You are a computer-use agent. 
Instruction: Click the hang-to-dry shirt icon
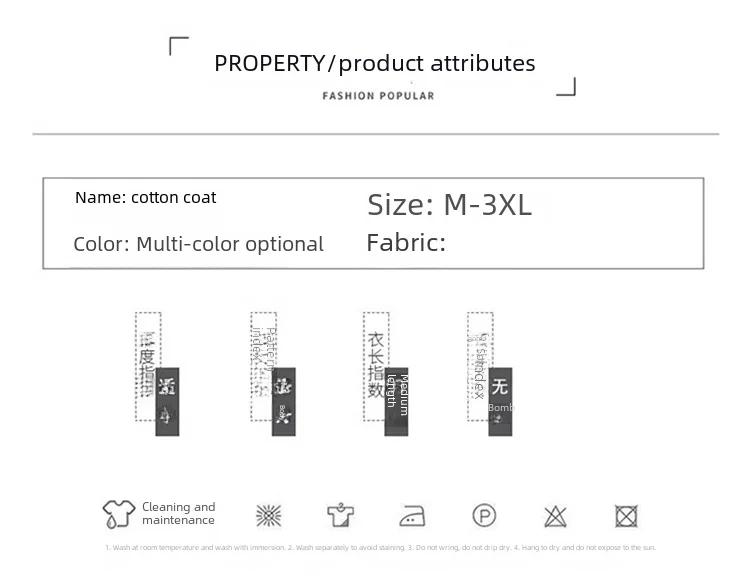[x=341, y=515]
